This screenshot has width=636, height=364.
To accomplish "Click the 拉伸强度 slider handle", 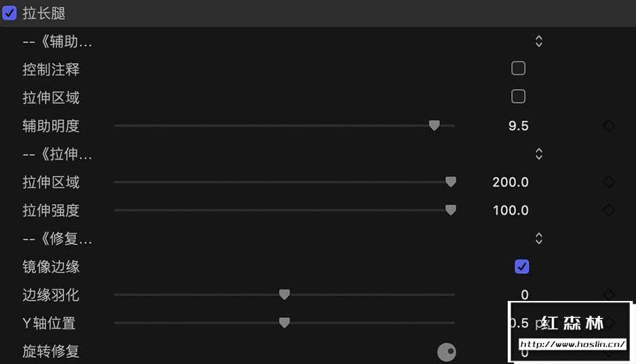I will tap(451, 209).
